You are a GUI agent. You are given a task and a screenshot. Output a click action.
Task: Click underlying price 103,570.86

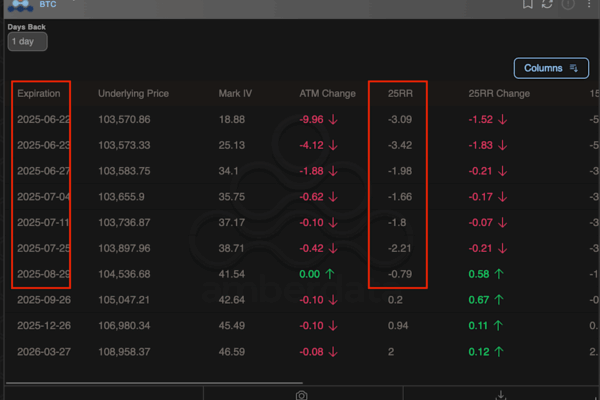click(x=124, y=119)
